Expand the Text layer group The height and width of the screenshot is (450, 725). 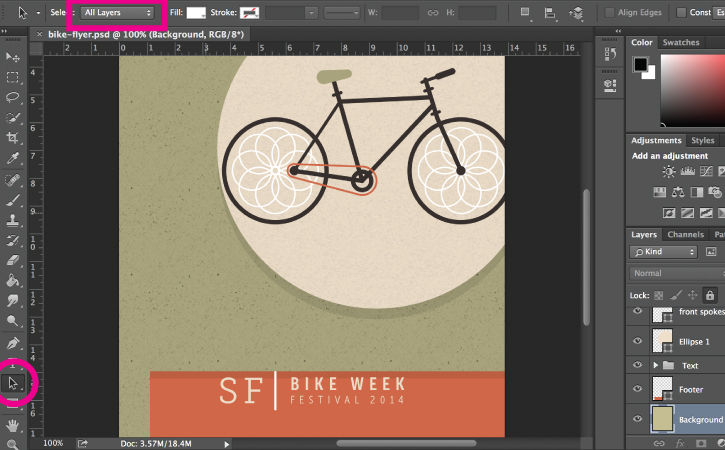pos(656,365)
